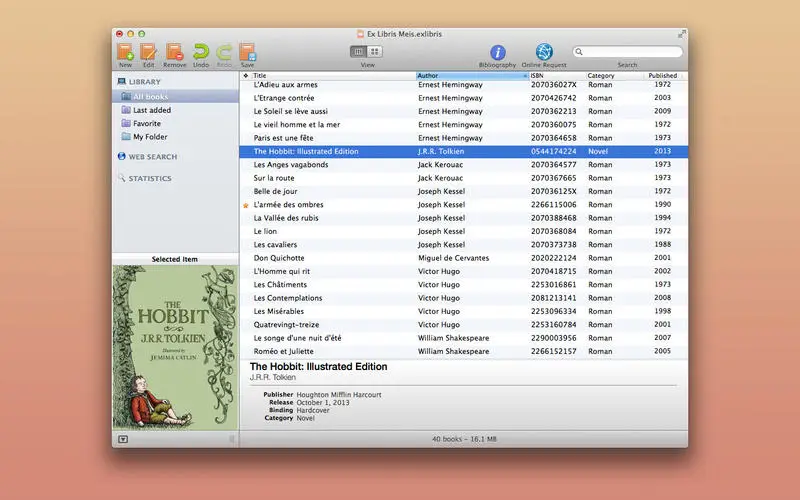
Task: Open the WEB SEARCH section
Action: tap(153, 157)
